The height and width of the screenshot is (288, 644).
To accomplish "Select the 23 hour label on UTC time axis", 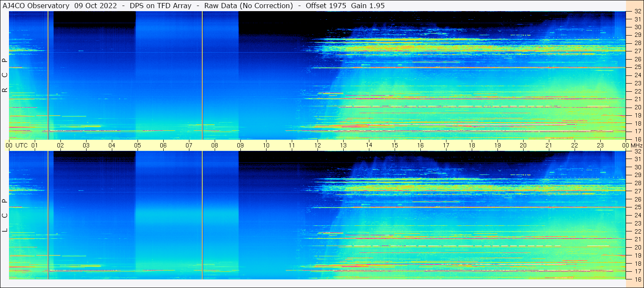I will [x=600, y=145].
